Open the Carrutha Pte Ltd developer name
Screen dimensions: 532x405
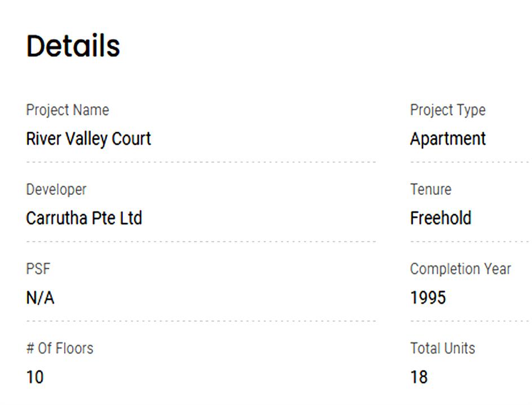pyautogui.click(x=84, y=219)
